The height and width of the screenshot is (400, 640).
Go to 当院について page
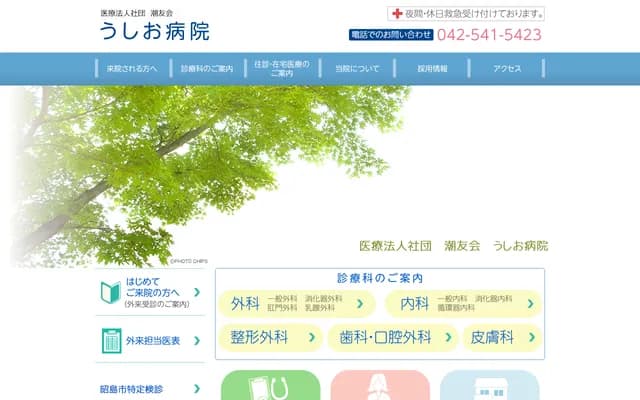pyautogui.click(x=357, y=69)
